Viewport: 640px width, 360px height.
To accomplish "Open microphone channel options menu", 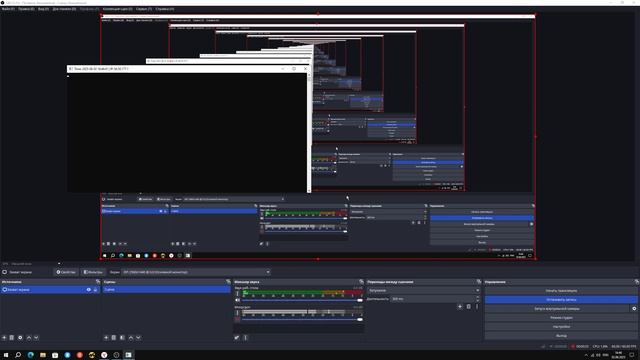I will coord(237,313).
